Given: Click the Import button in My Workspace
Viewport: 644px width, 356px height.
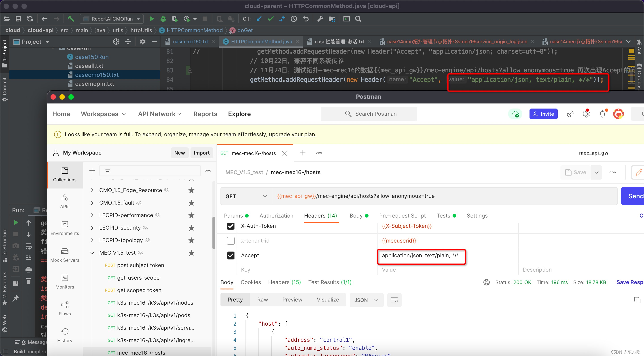Looking at the screenshot, I should click(x=201, y=153).
